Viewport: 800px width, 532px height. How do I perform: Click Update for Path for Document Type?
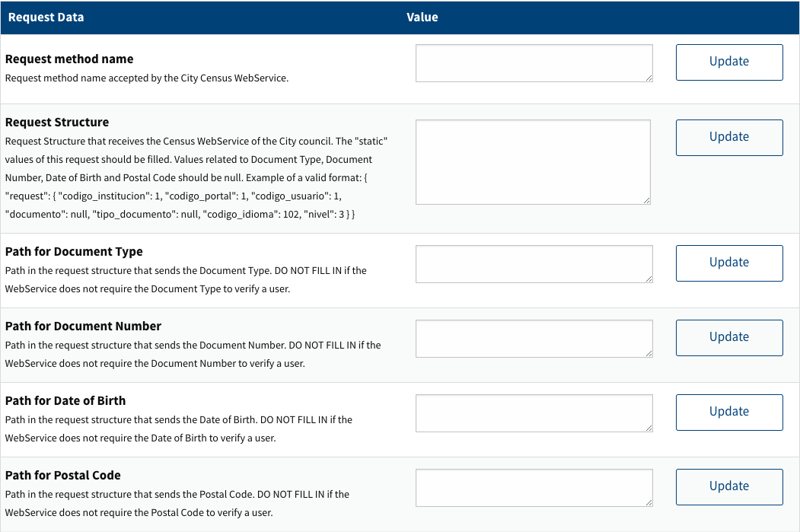pos(728,263)
